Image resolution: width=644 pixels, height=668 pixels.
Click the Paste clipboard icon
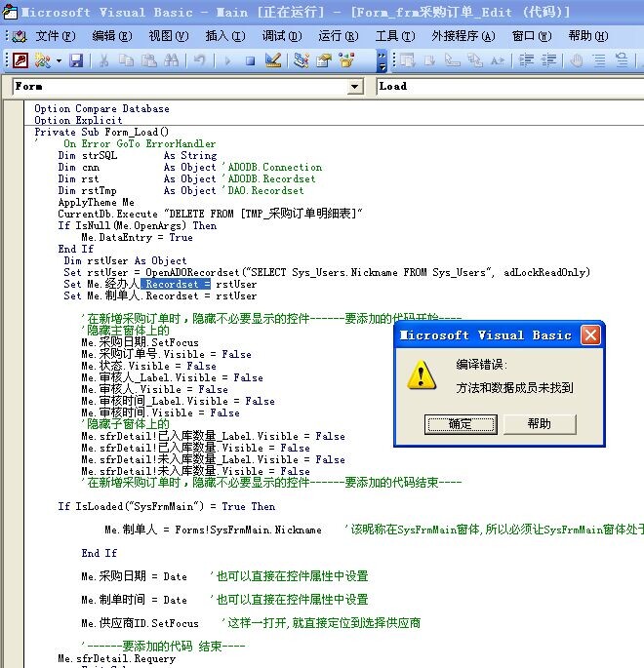[x=148, y=60]
